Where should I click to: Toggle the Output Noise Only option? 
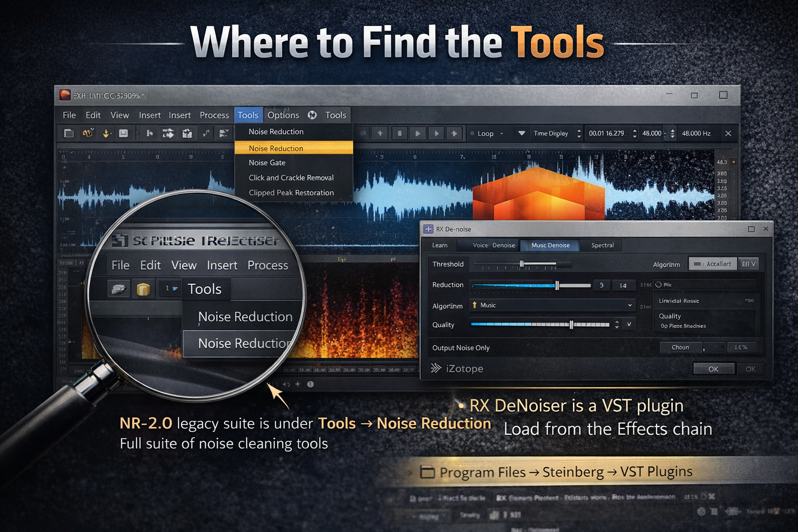[461, 348]
